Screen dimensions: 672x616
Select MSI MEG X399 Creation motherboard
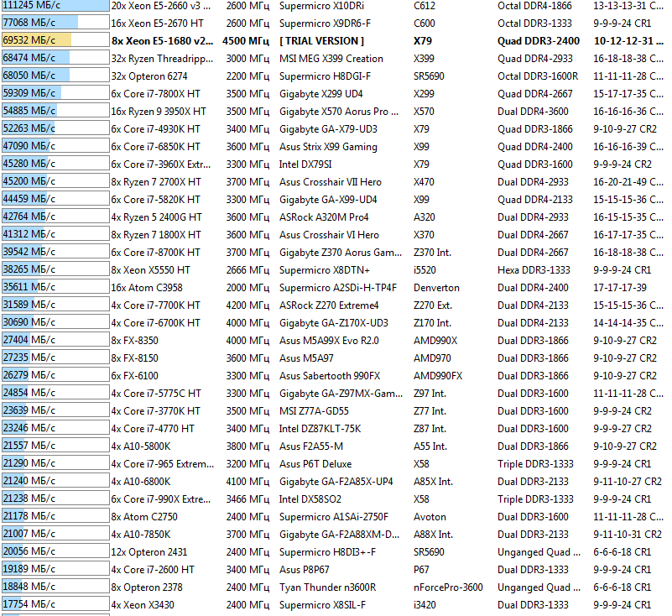pyautogui.click(x=331, y=58)
